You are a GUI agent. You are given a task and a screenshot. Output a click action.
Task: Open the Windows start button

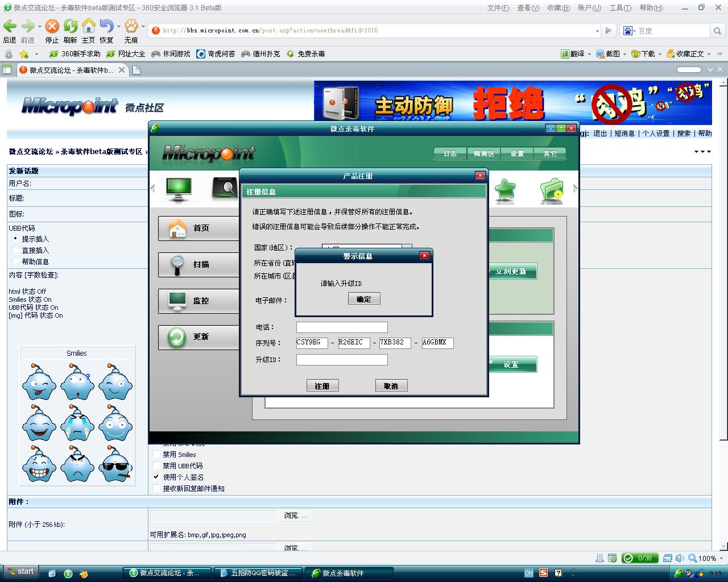coord(20,572)
